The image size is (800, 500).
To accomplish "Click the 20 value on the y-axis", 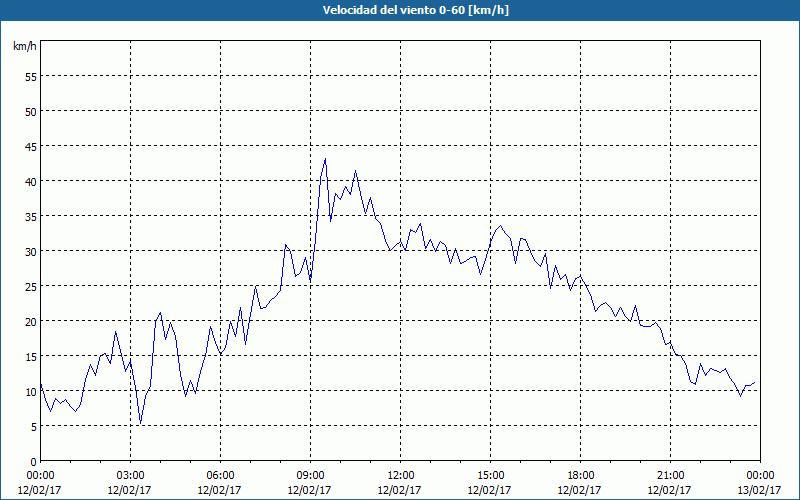I will 31,322.
